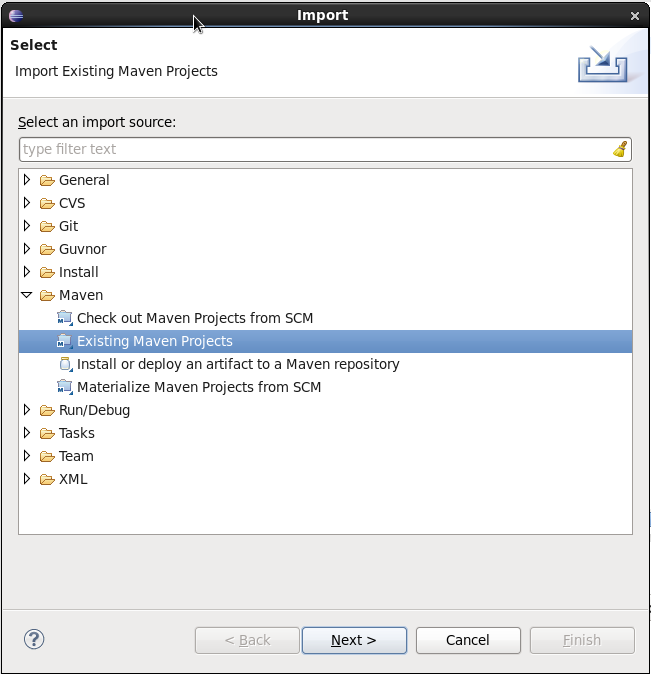The width and height of the screenshot is (651, 674).
Task: Expand the Run/Debug category
Action: (x=28, y=411)
